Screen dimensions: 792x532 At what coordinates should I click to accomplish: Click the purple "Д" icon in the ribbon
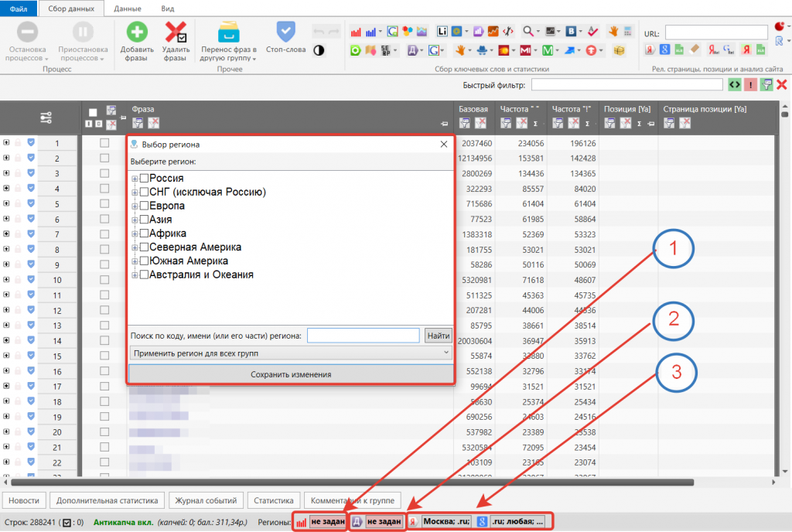point(413,50)
